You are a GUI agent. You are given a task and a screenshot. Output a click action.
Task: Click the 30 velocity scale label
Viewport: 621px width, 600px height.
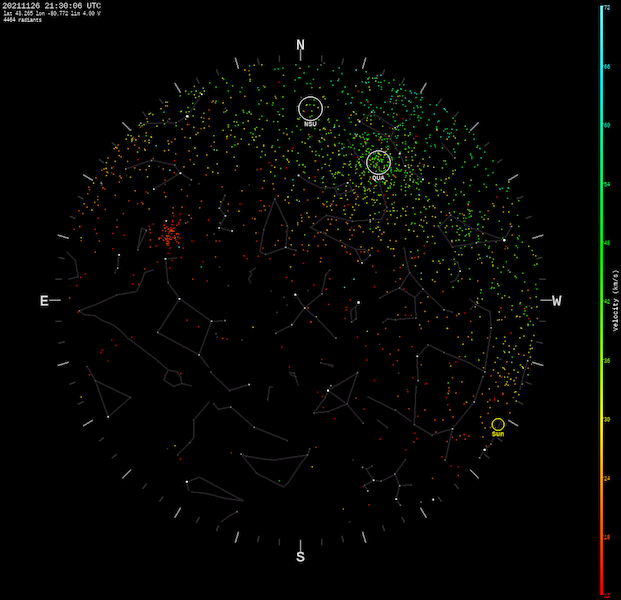pos(607,419)
